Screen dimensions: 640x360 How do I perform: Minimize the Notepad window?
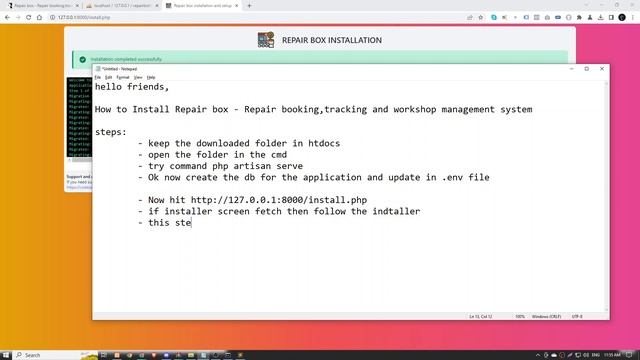click(572, 69)
